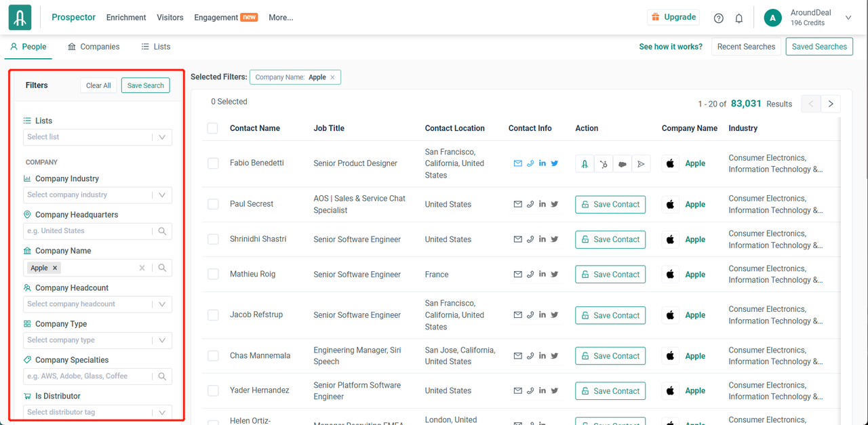This screenshot has width=868, height=425.
Task: Open the Company Headcount dropdown
Action: (x=97, y=304)
